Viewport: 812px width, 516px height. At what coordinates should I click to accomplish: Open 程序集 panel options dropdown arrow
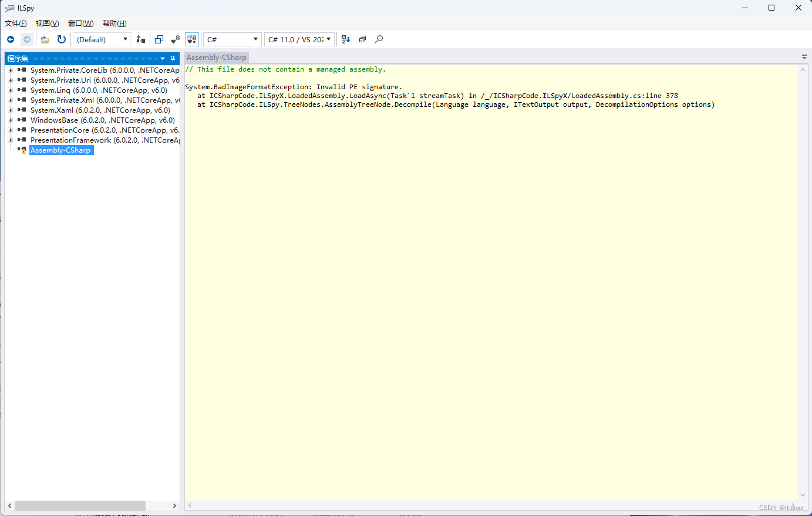pyautogui.click(x=163, y=59)
